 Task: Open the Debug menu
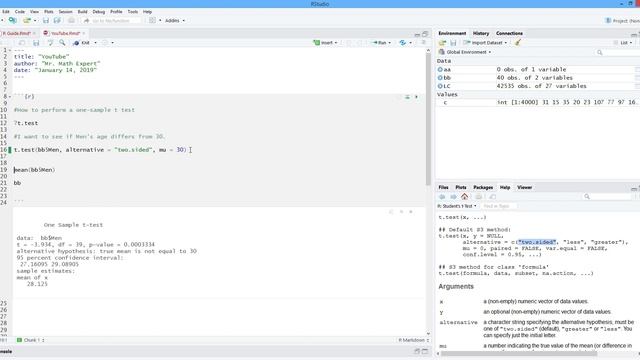point(99,12)
